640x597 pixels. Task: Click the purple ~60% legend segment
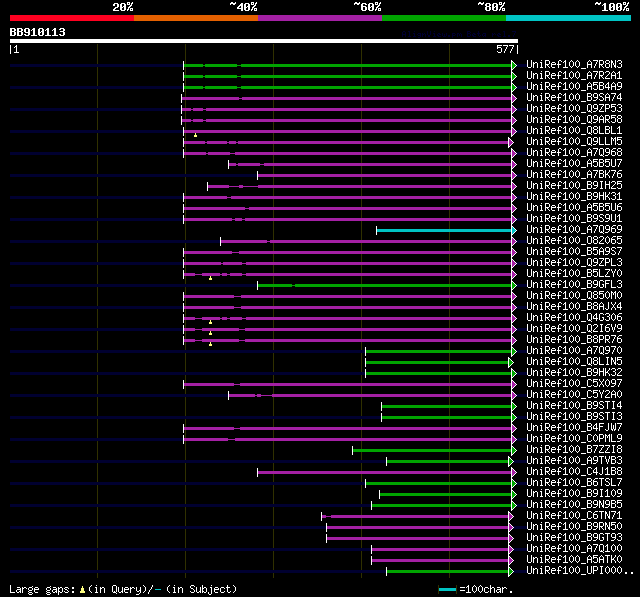click(320, 18)
